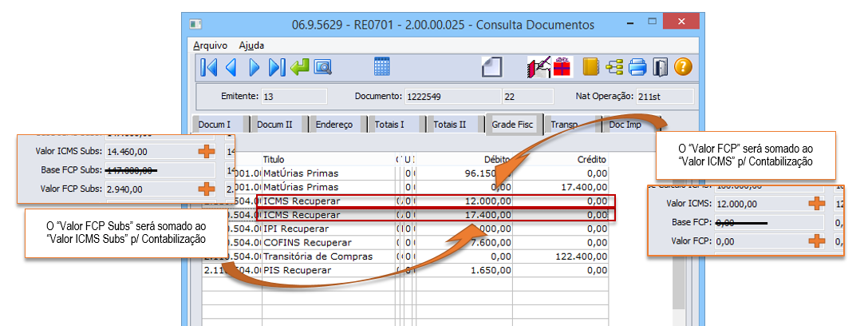Screen dimensions: 868x326
Task: Click the orange book icon
Action: (592, 67)
